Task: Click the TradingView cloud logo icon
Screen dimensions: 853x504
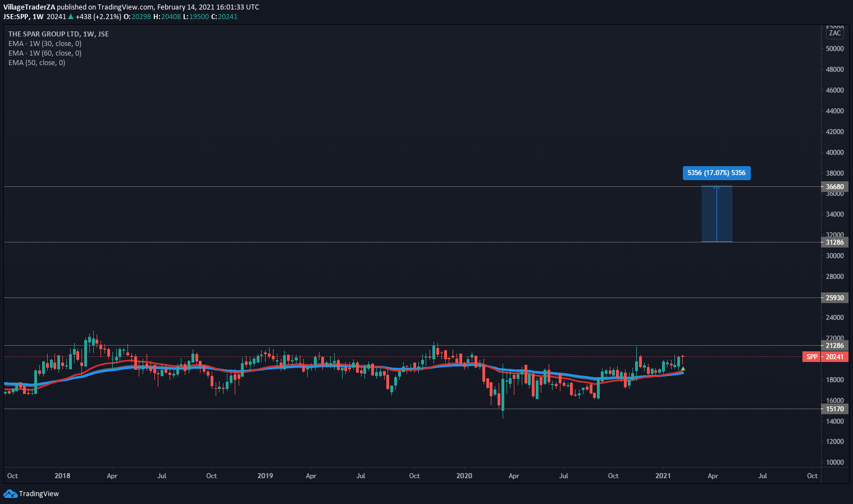Action: pyautogui.click(x=10, y=493)
